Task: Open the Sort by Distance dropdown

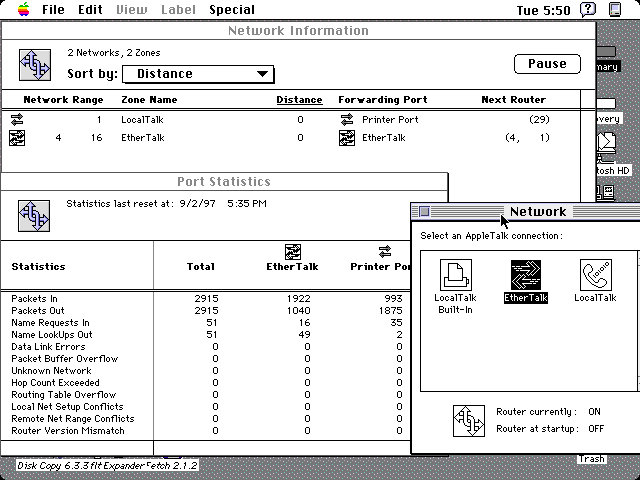Action: point(198,74)
